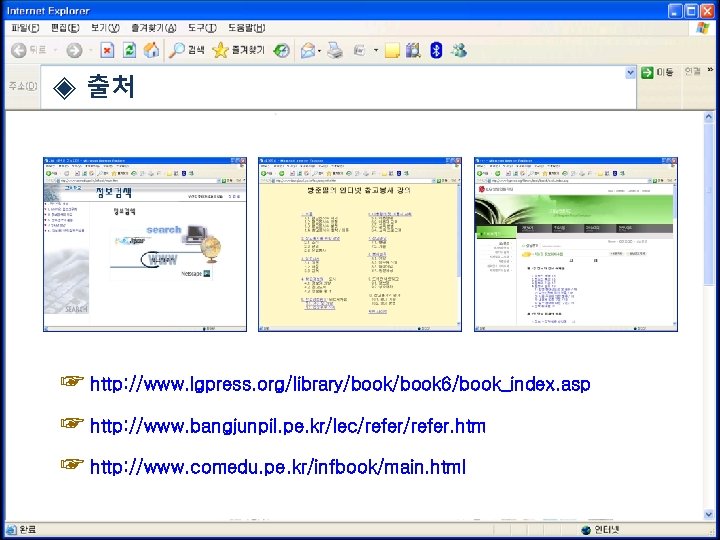The image size is (720, 540).
Task: Stop page loading with red X icon
Action: pos(107,50)
